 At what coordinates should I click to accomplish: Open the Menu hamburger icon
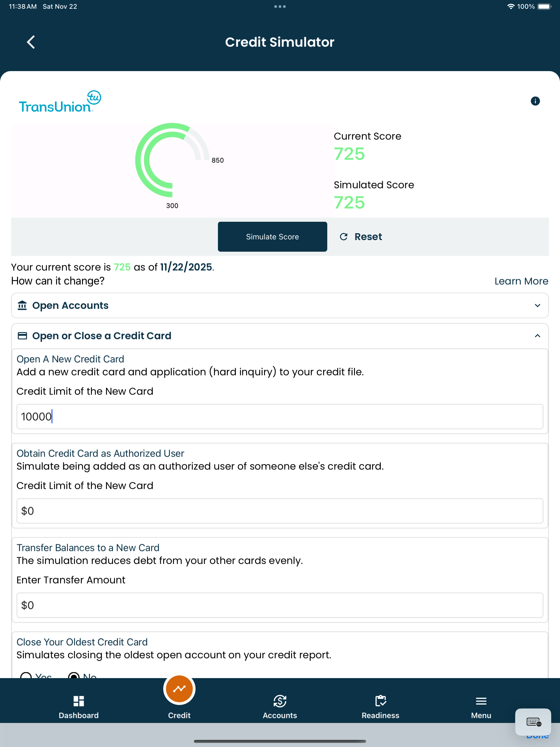pyautogui.click(x=481, y=701)
